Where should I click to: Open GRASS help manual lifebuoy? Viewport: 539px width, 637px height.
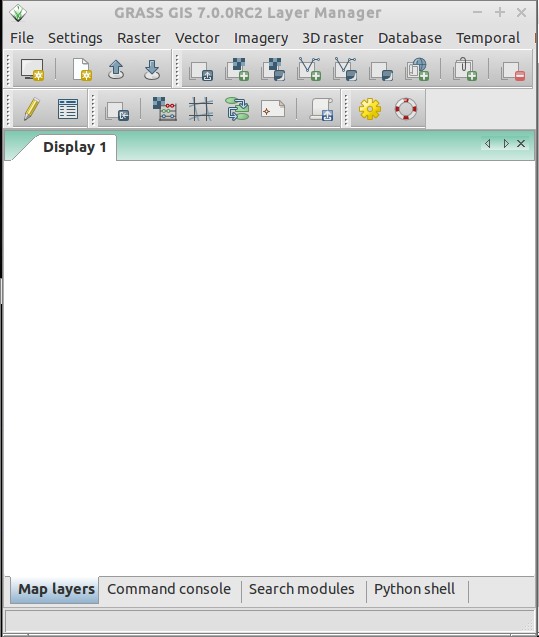[x=406, y=109]
